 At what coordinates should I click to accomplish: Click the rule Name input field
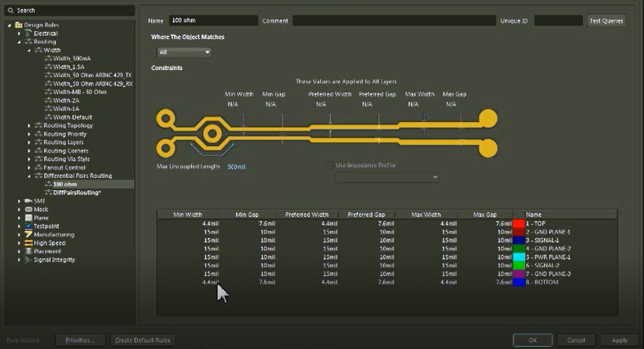click(213, 20)
